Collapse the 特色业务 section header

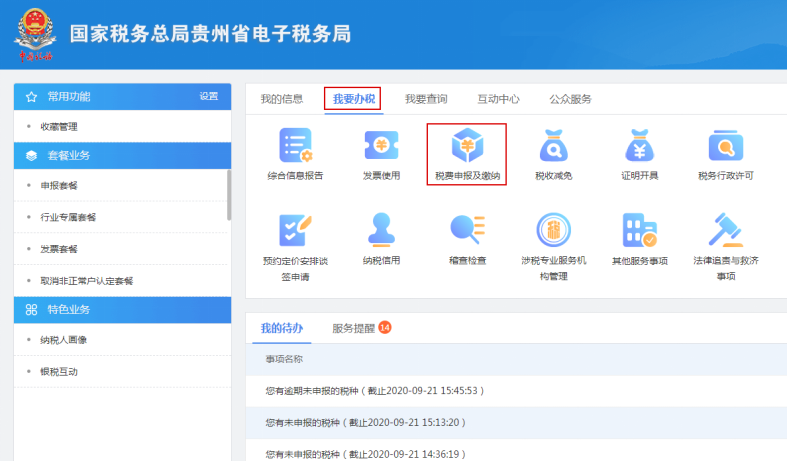pyautogui.click(x=122, y=310)
